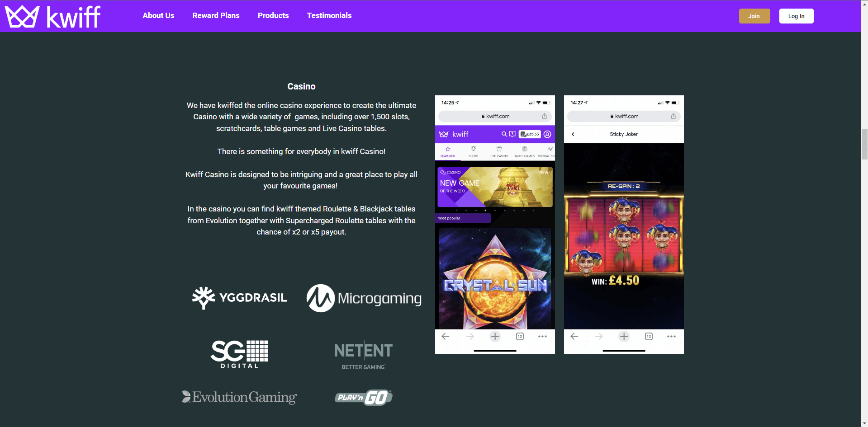Click the Crystal Sun game tile
The height and width of the screenshot is (427, 868).
[495, 278]
